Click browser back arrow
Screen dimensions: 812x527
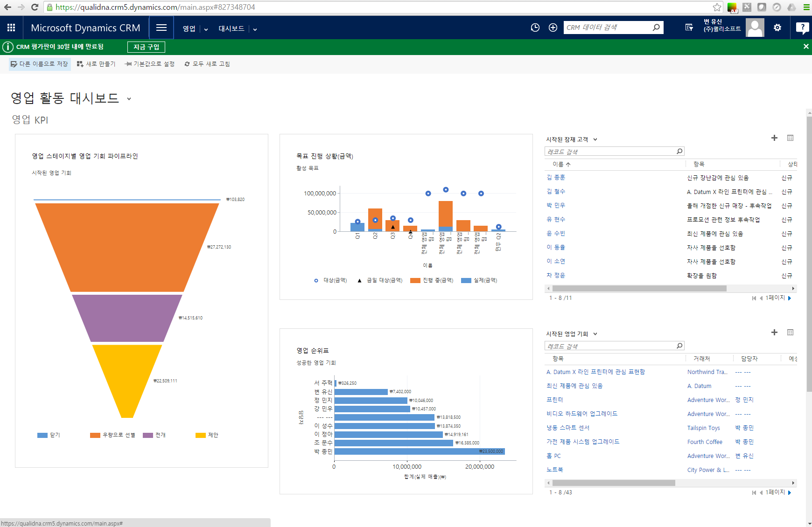[7, 7]
